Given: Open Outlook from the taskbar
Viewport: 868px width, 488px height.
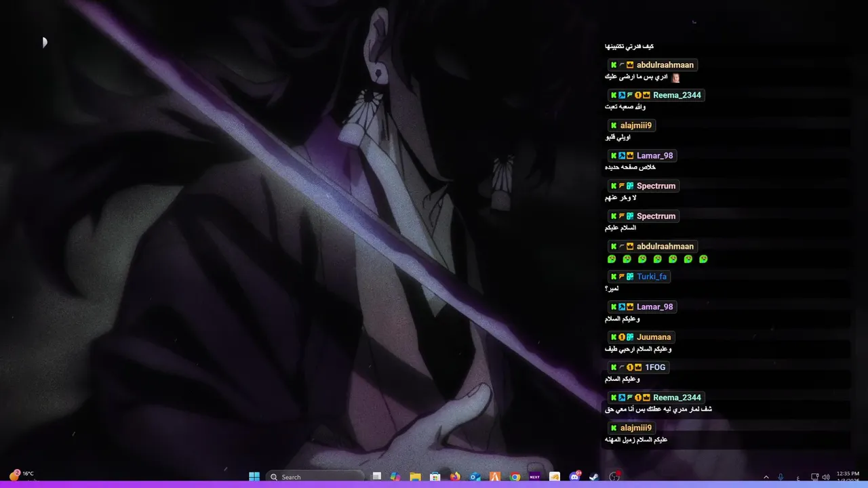Looking at the screenshot, I should coord(475,476).
